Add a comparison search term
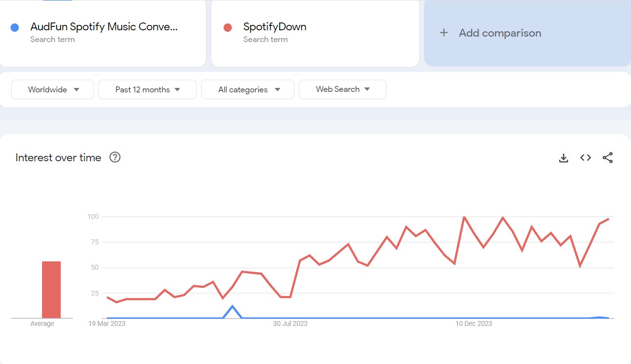Image resolution: width=631 pixels, height=364 pixels. [527, 33]
